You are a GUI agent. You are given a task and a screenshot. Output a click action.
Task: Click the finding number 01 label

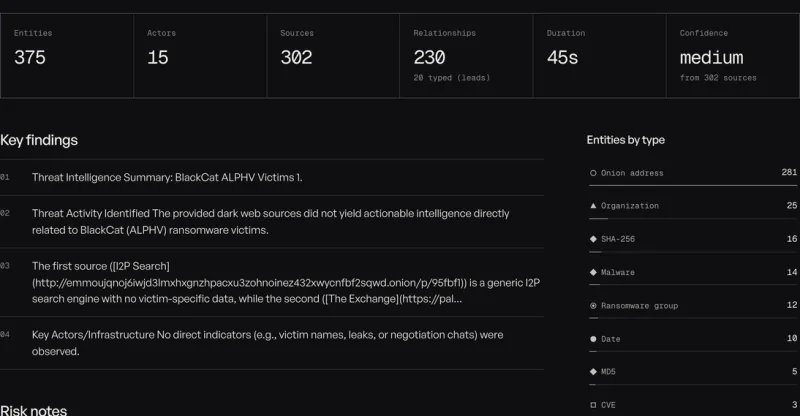click(5, 177)
